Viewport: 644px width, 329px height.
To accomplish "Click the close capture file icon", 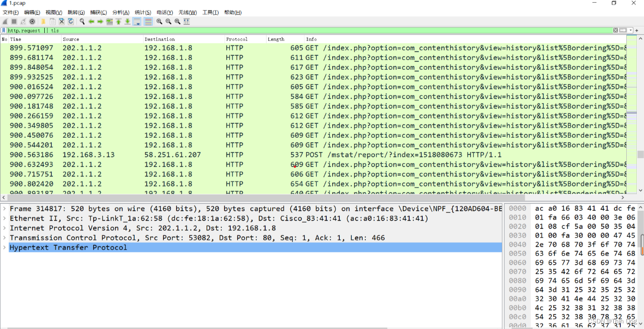I will pyautogui.click(x=62, y=21).
